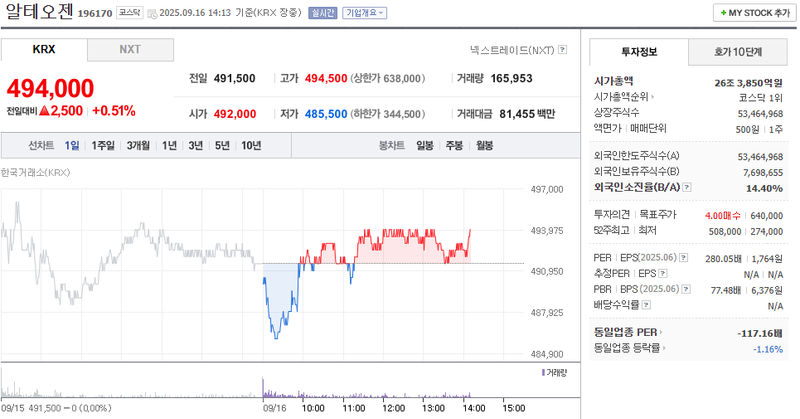
Task: Click the 거래대금 value 81,455 백만
Action: pyautogui.click(x=527, y=114)
